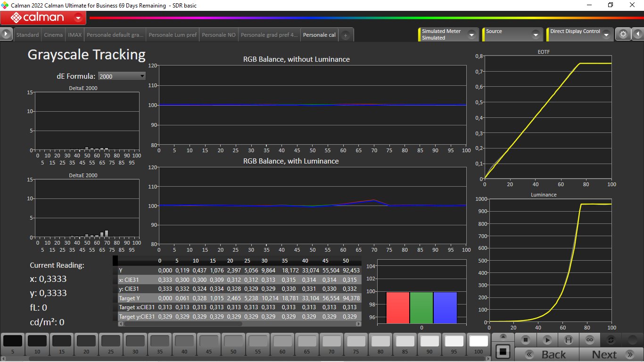Image resolution: width=644 pixels, height=362 pixels.
Task: Expand the Source dropdown
Action: click(536, 34)
